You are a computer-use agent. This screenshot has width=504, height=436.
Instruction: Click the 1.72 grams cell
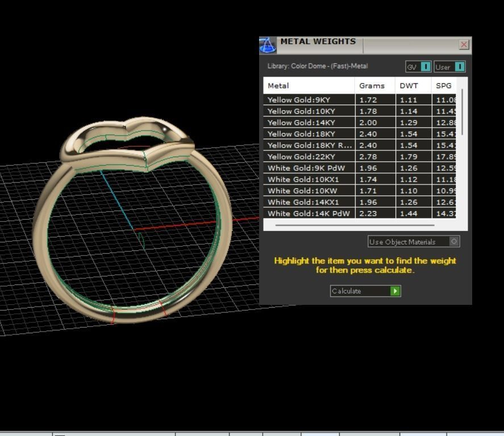point(375,100)
